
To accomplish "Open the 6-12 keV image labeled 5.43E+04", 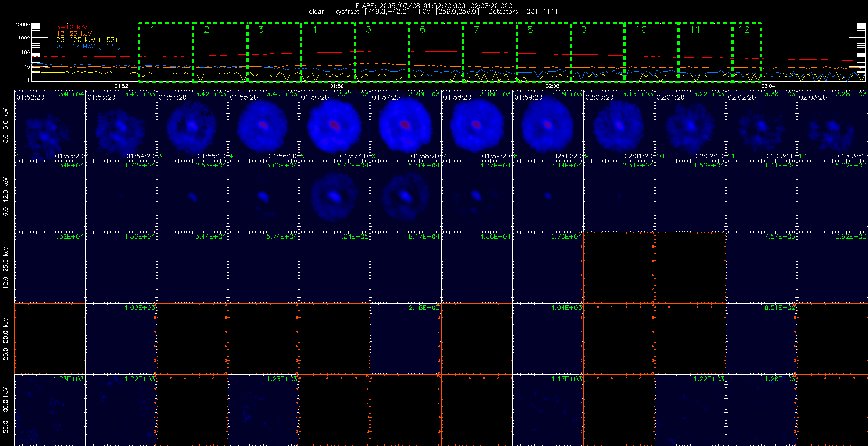I will pyautogui.click(x=334, y=196).
